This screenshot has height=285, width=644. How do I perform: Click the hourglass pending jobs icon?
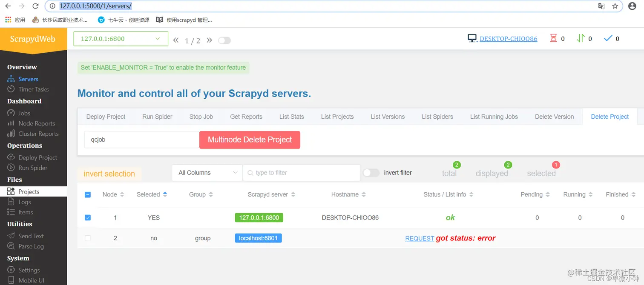click(553, 38)
